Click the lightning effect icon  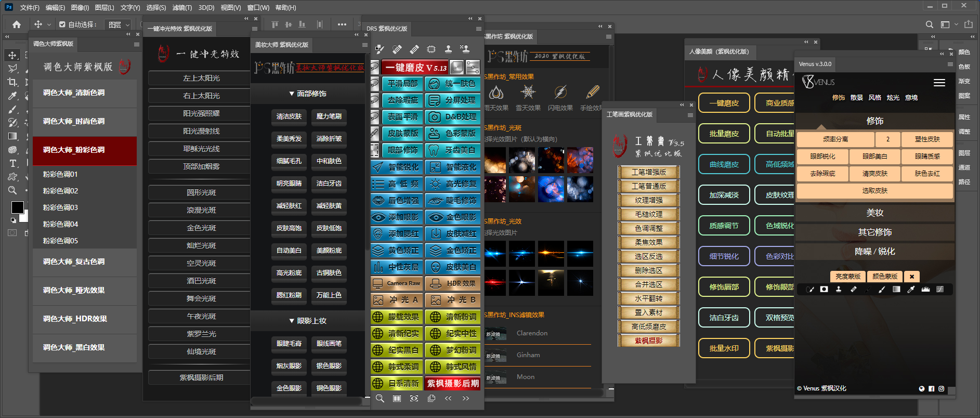click(560, 93)
